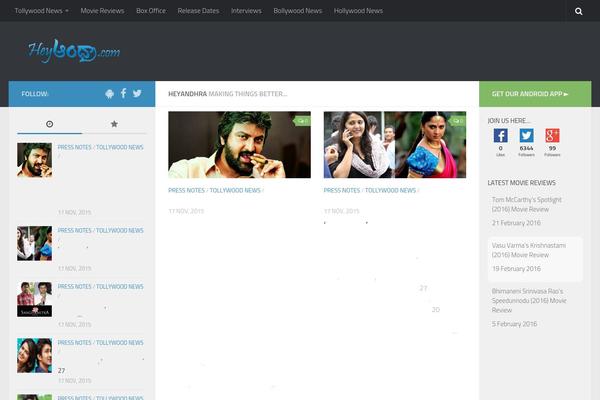This screenshot has height=400, width=600.
Task: Click the comment count badge on second featured image
Action: (x=458, y=121)
